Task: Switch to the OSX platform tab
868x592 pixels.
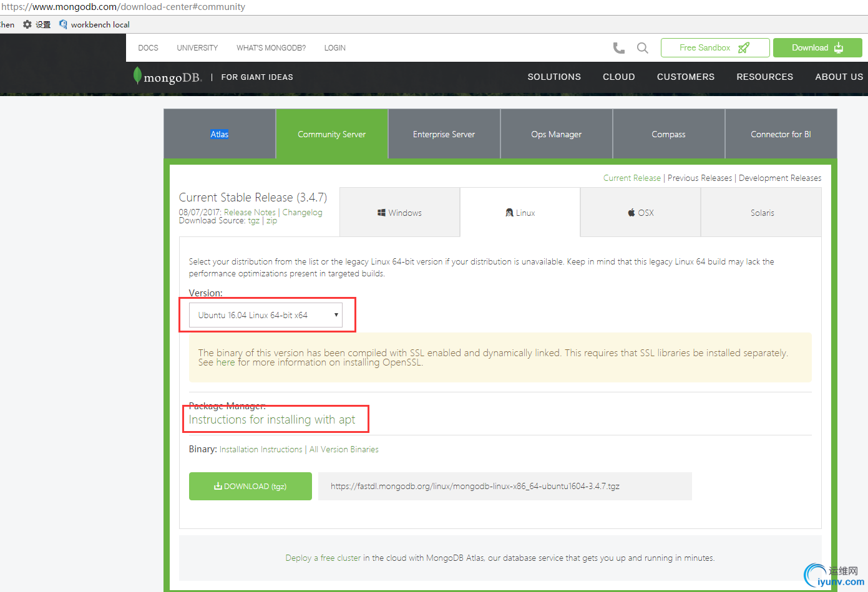Action: [x=641, y=213]
